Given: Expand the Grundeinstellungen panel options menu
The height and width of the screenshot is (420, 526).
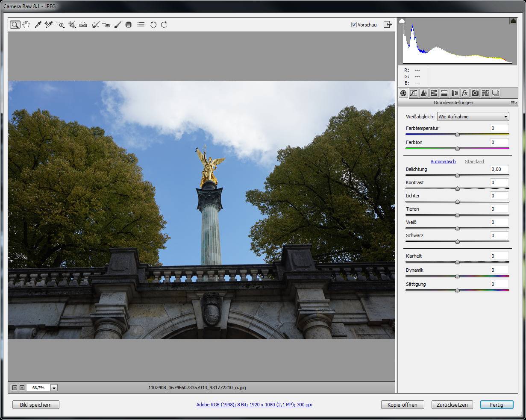Looking at the screenshot, I should pos(514,103).
